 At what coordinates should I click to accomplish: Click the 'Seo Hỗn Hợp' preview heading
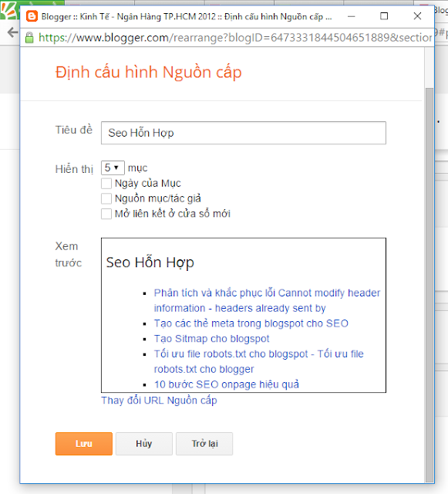[150, 262]
